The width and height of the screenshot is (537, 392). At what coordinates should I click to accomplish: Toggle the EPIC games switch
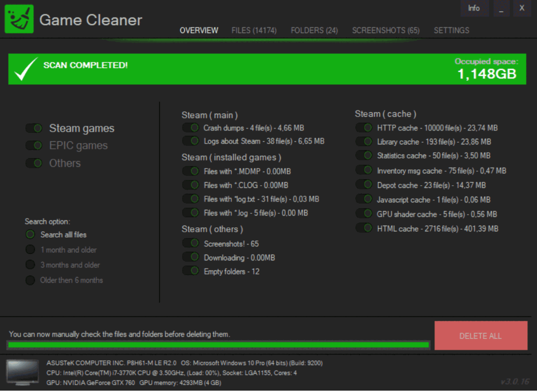tap(34, 145)
